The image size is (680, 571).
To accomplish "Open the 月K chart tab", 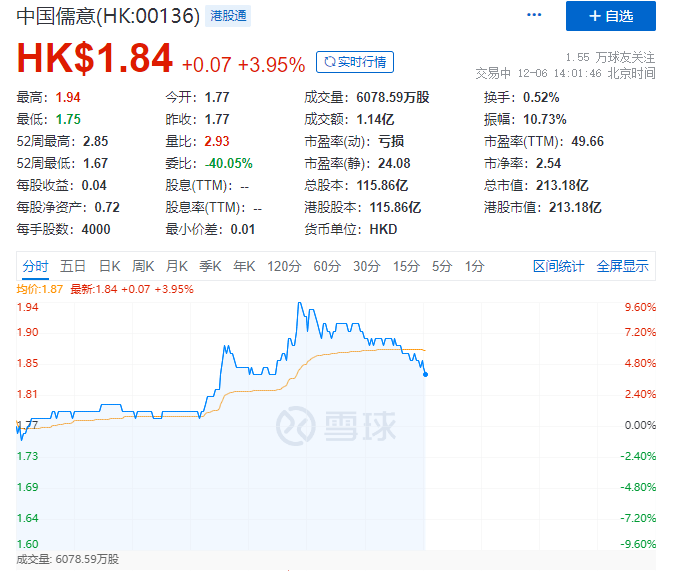I will point(177,266).
